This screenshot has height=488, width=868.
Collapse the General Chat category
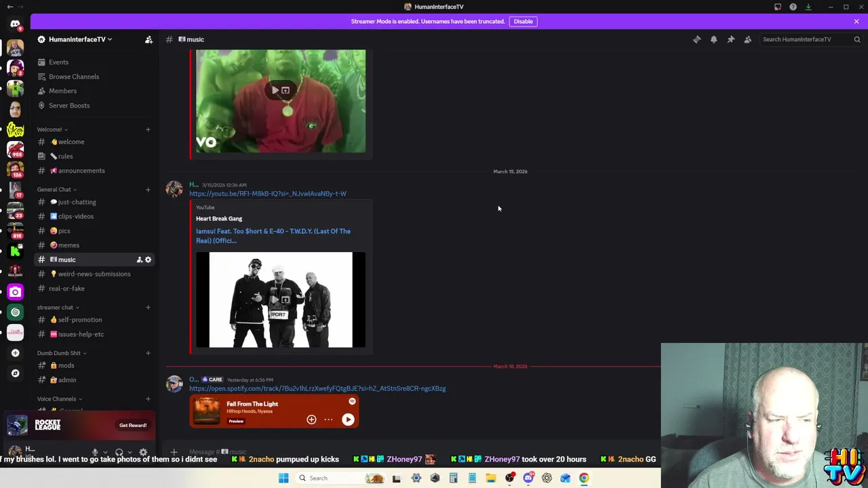[57, 190]
